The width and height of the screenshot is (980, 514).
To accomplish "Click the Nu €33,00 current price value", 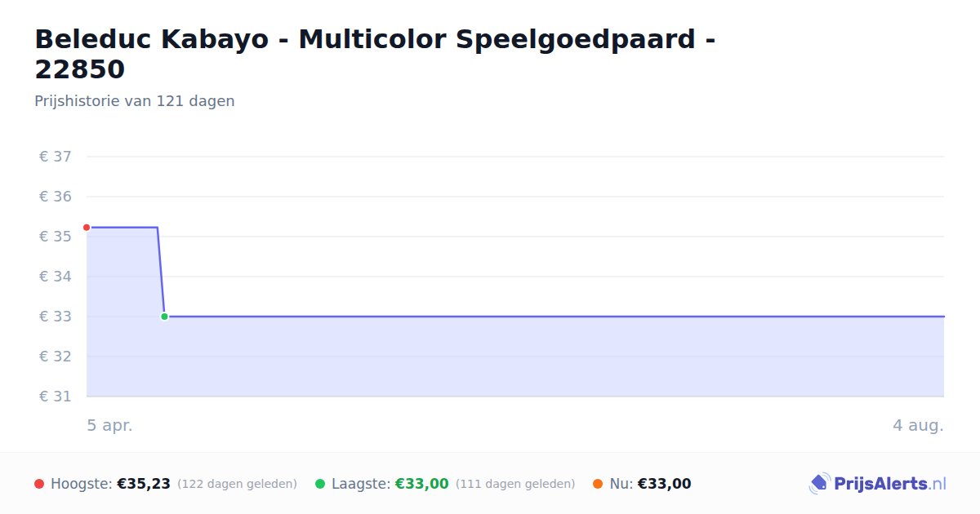I will (664, 484).
